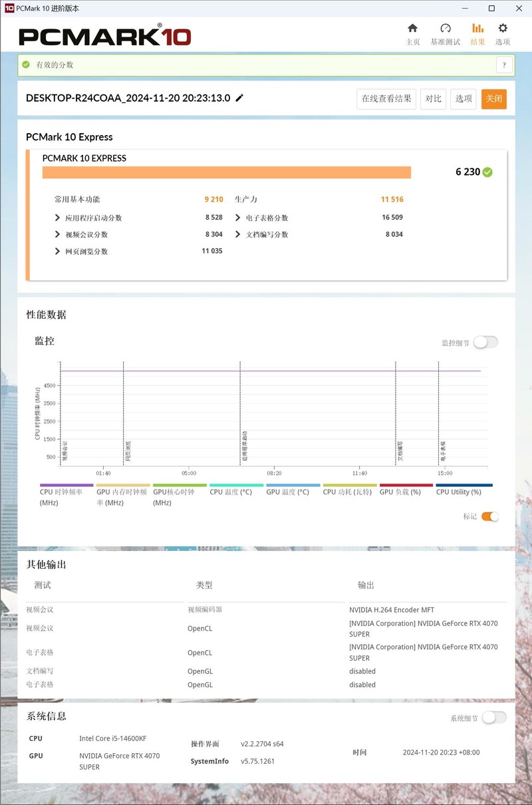Open the Results (结果) chart icon
532x805 pixels.
click(x=477, y=28)
